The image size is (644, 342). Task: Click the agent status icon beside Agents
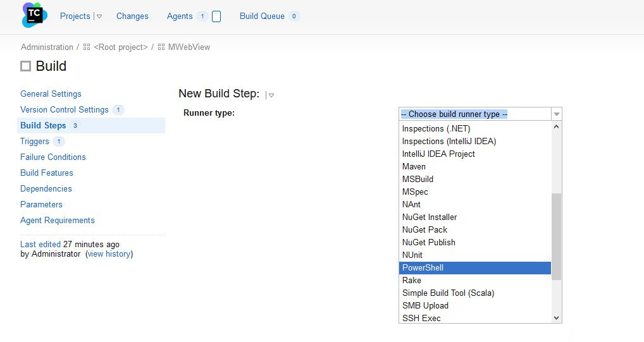tap(216, 16)
